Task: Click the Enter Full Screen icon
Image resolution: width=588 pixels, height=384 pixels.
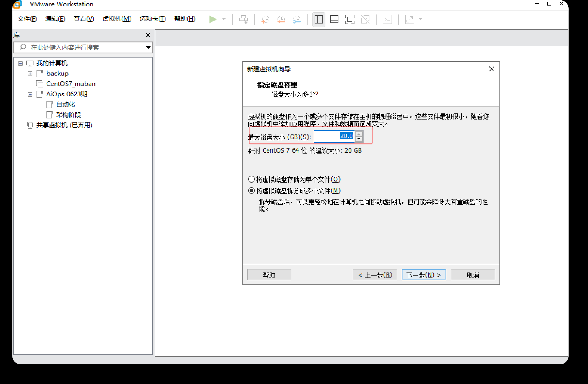Action: [350, 19]
